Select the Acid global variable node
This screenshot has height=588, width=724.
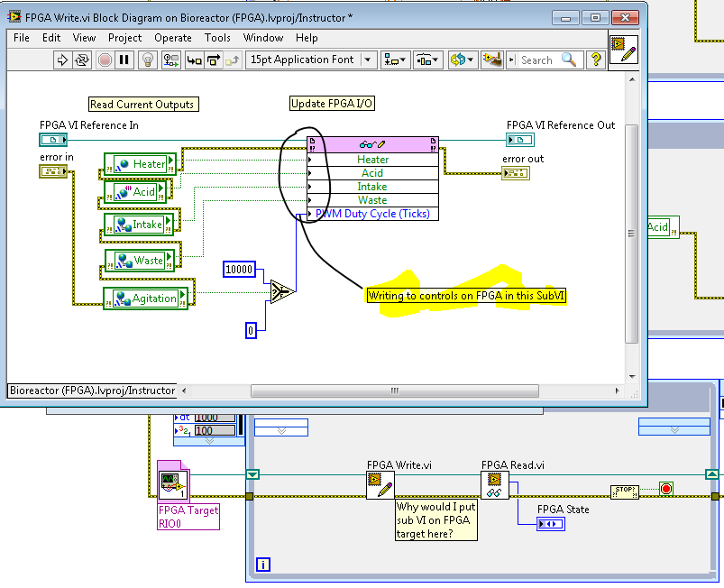pos(135,192)
